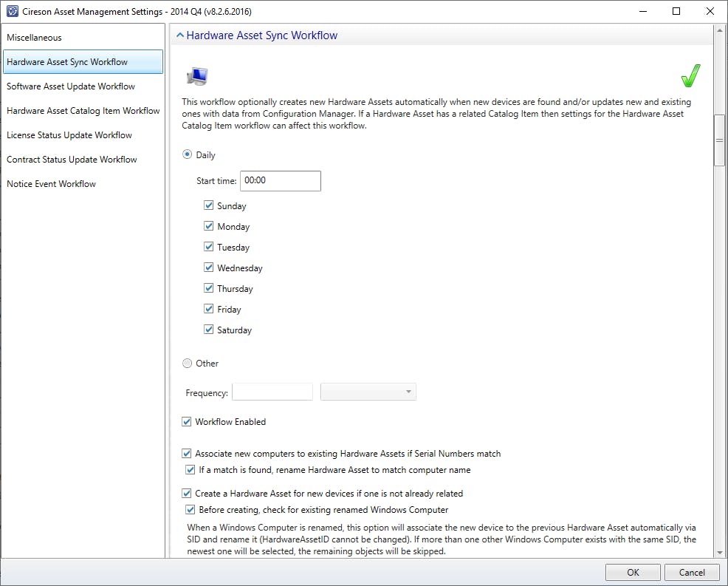Click the OK button

click(x=633, y=573)
